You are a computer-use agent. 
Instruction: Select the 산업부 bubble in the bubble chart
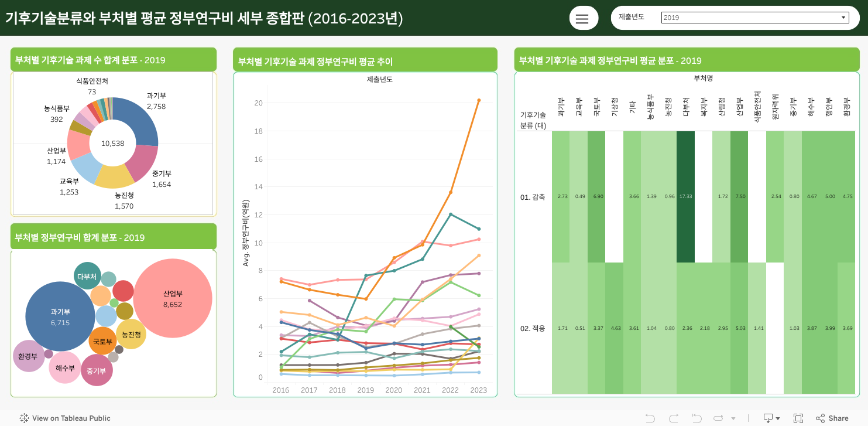click(172, 298)
